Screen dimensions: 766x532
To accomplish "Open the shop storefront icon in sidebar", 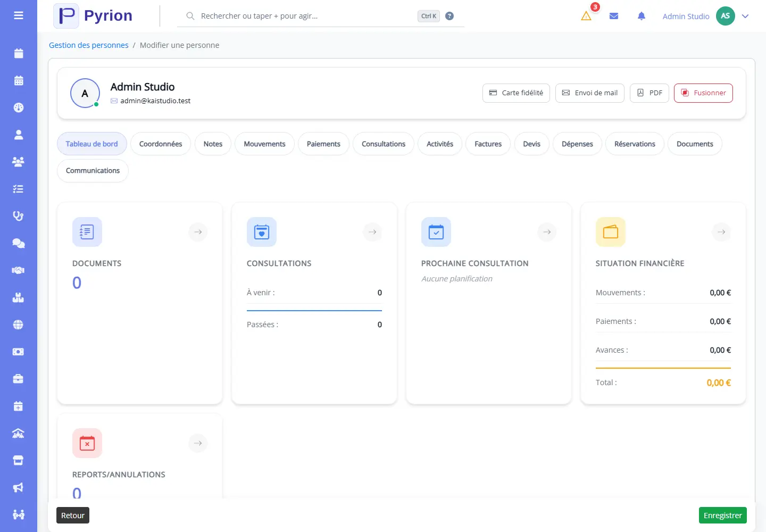I will click(x=19, y=461).
